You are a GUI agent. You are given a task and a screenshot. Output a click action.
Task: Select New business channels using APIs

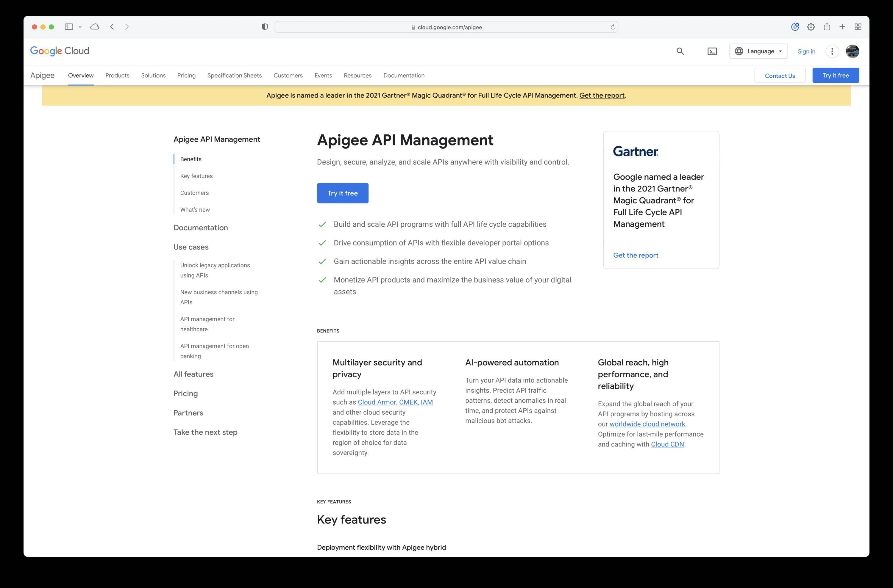(x=219, y=297)
